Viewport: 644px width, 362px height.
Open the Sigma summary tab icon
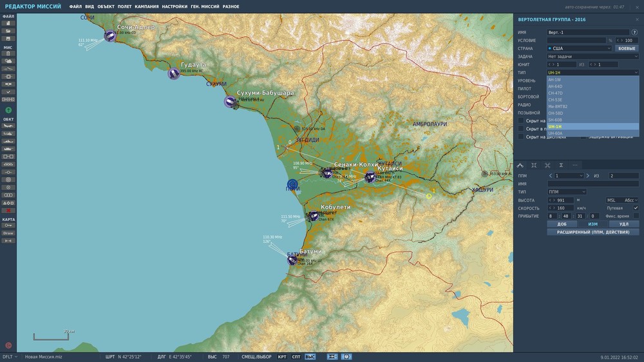pyautogui.click(x=561, y=165)
